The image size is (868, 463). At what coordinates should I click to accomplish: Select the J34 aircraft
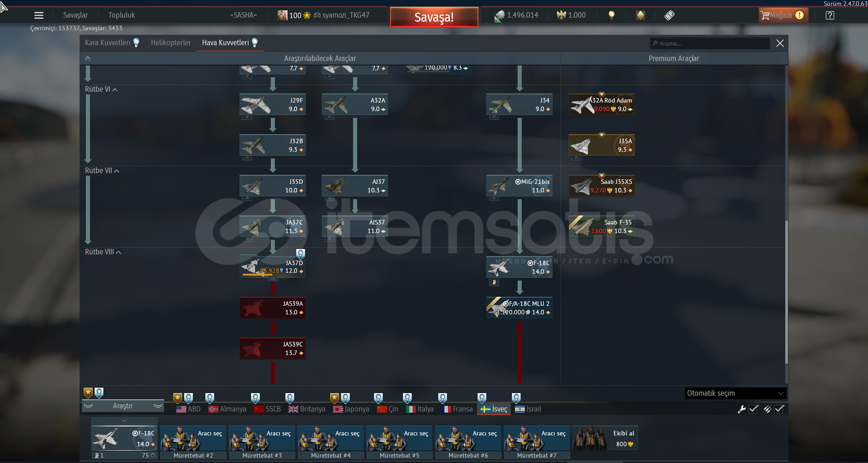(519, 105)
